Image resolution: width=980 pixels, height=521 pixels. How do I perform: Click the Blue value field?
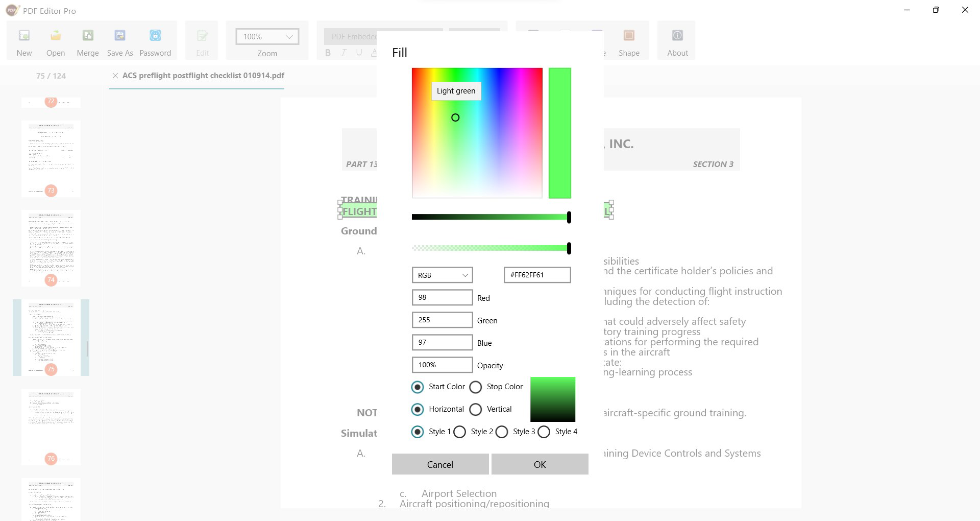[442, 342]
